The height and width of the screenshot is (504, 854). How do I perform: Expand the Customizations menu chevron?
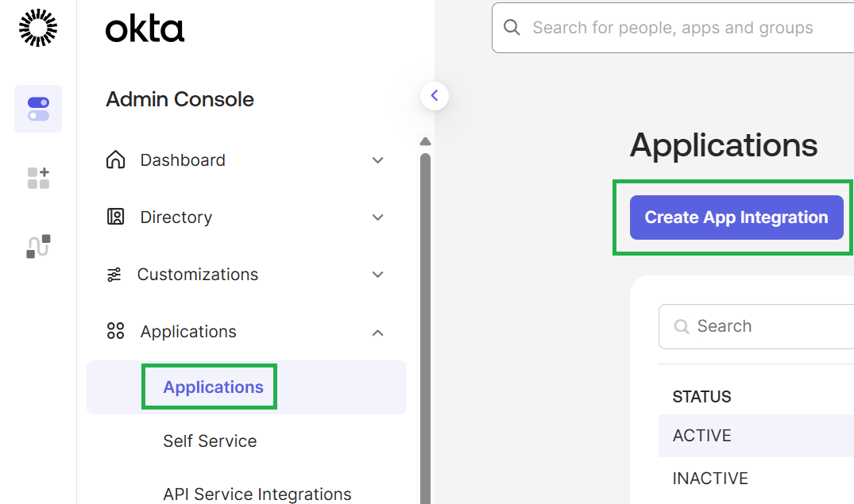[x=377, y=275]
